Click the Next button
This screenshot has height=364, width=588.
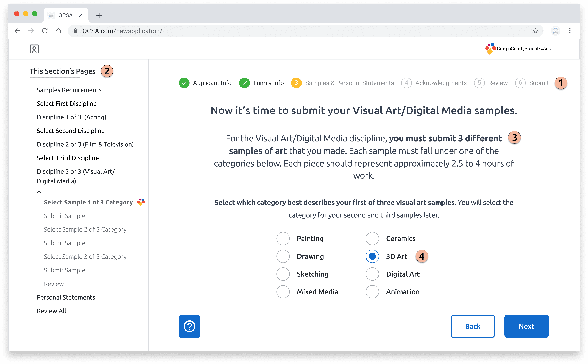pos(527,326)
